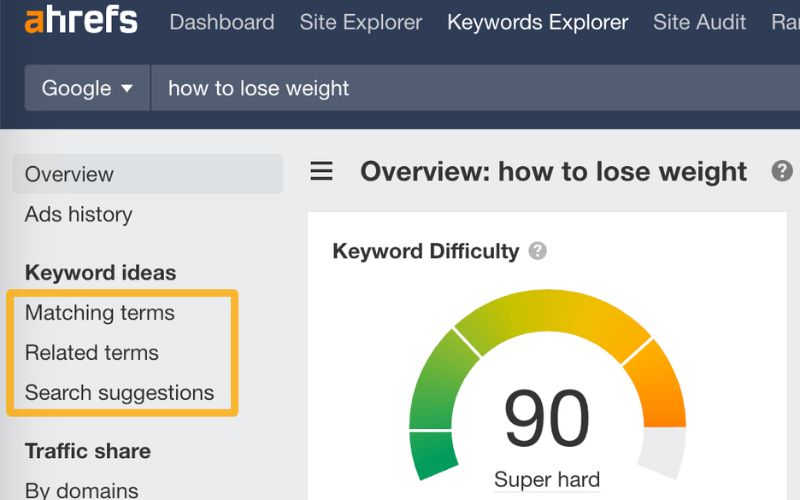Open the Google search engine dropdown
The image size is (800, 500).
point(88,88)
